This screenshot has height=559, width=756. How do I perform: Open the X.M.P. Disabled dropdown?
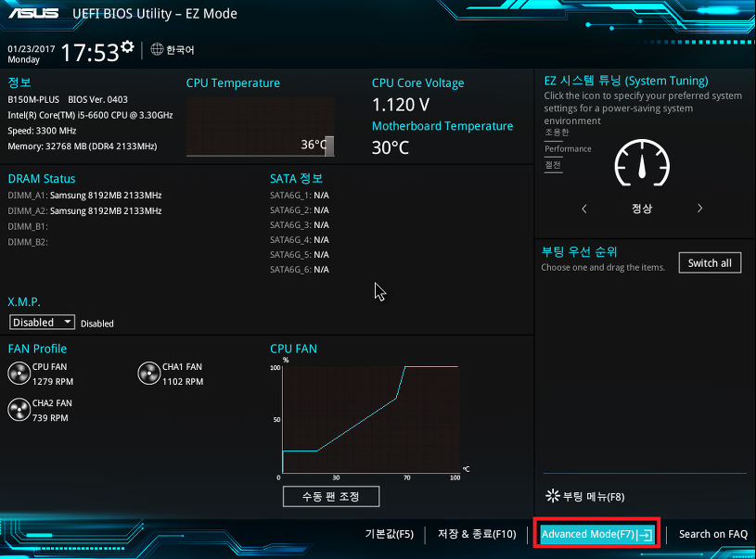tap(42, 323)
